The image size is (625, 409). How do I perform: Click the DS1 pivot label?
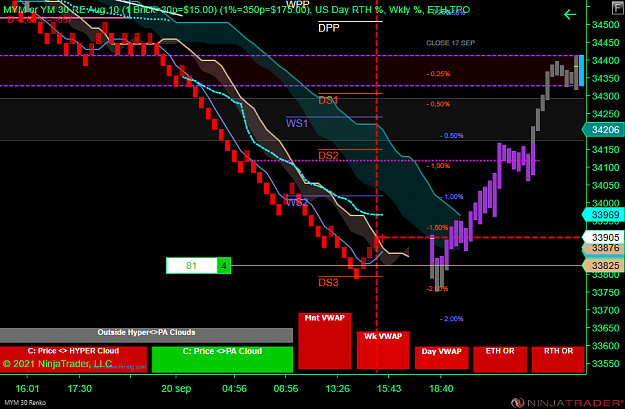tap(328, 100)
